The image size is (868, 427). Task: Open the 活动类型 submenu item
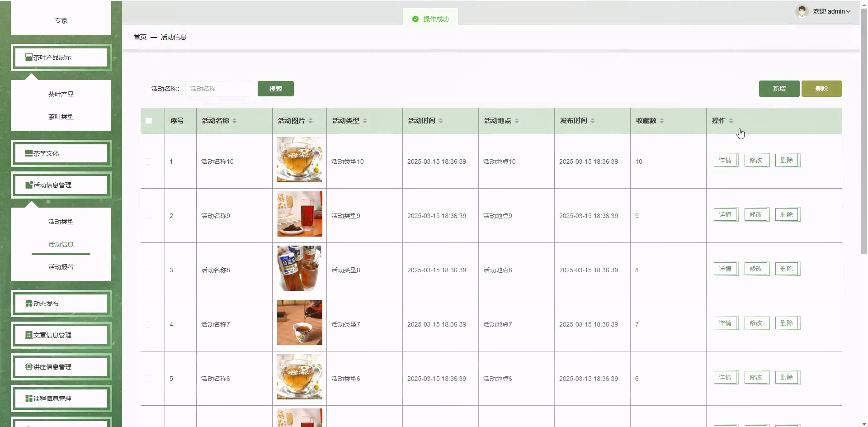tap(61, 222)
